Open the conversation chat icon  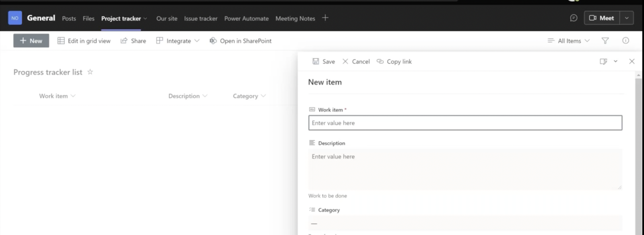(574, 18)
